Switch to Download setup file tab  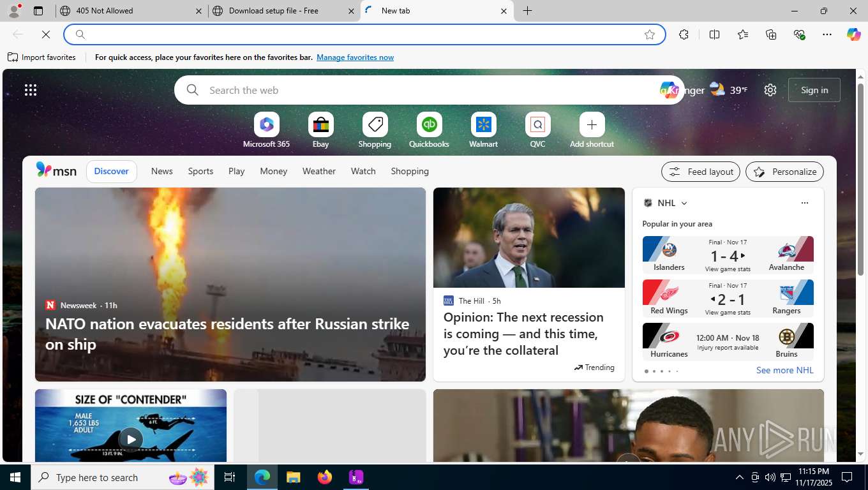point(283,11)
